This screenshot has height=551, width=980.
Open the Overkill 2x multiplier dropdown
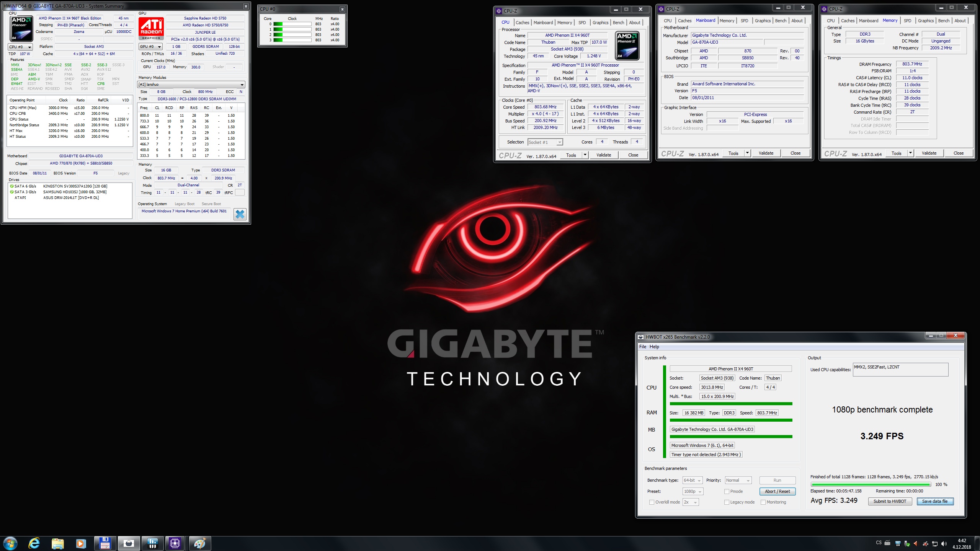[691, 502]
